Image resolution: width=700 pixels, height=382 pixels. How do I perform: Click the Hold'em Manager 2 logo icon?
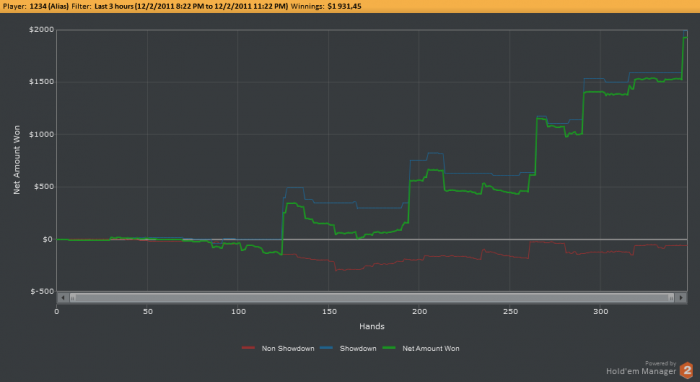coord(687,370)
